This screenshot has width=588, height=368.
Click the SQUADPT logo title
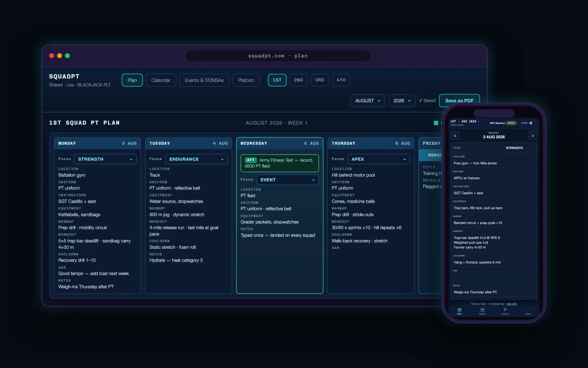click(64, 77)
